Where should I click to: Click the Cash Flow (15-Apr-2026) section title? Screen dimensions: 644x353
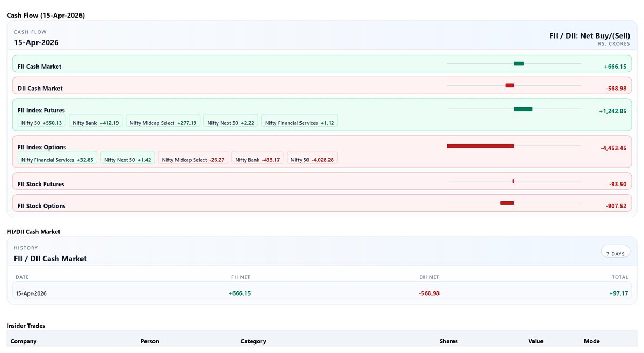tap(46, 15)
